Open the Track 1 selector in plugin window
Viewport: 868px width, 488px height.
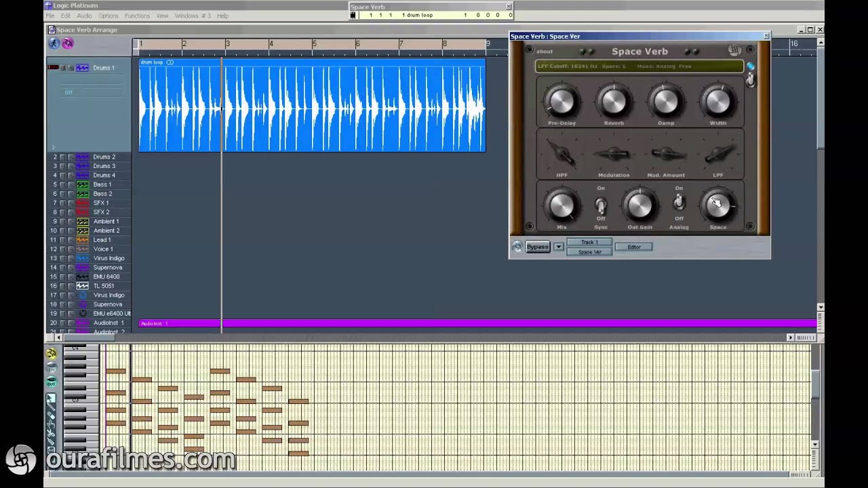click(x=589, y=242)
